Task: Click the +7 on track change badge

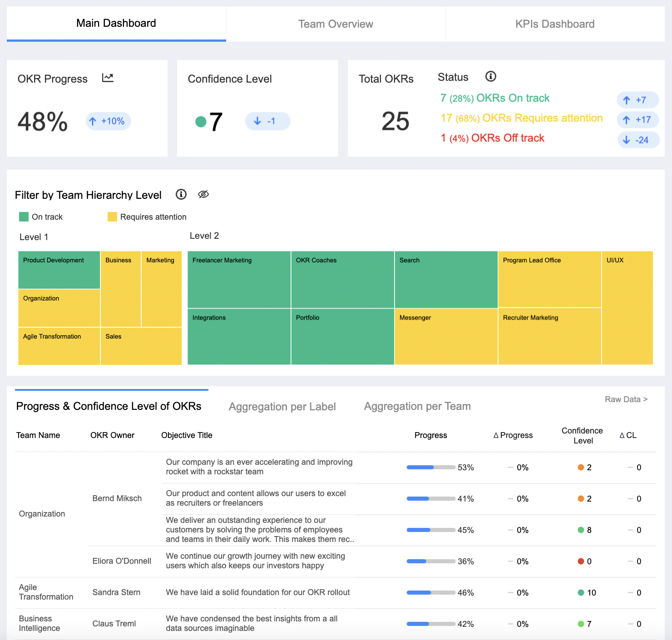Action: pyautogui.click(x=637, y=100)
